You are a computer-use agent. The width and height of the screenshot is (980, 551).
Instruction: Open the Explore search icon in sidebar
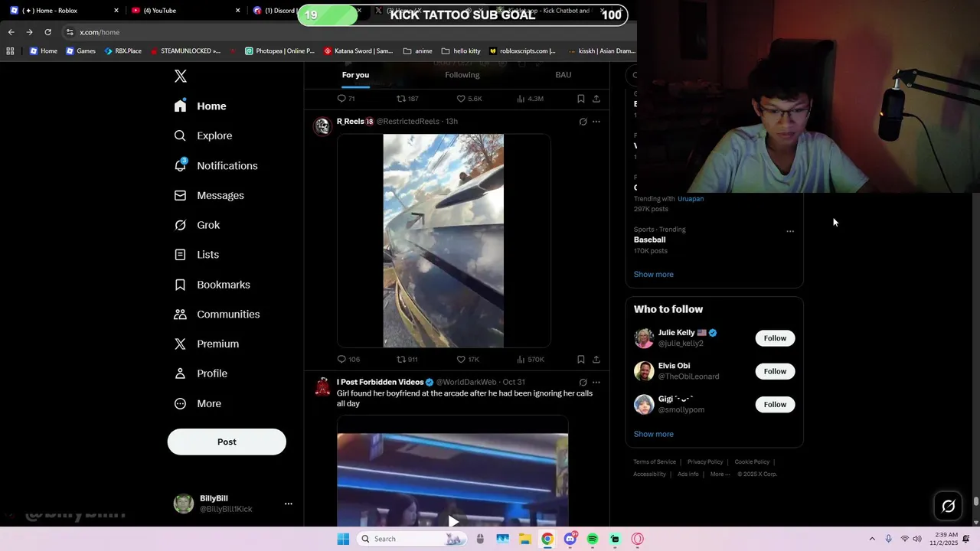(180, 135)
